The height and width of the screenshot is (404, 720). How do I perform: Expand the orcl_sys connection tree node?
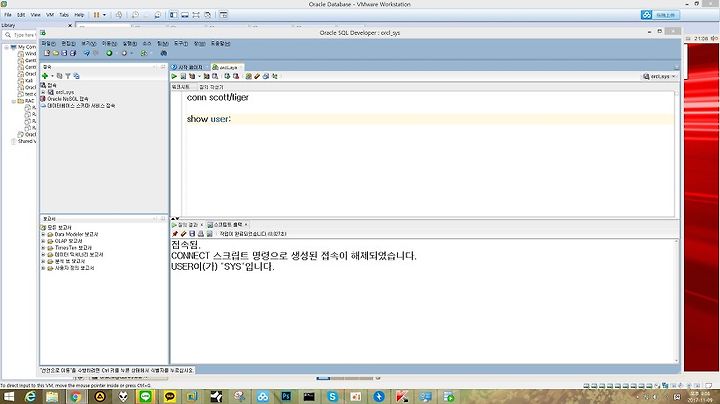(43, 92)
